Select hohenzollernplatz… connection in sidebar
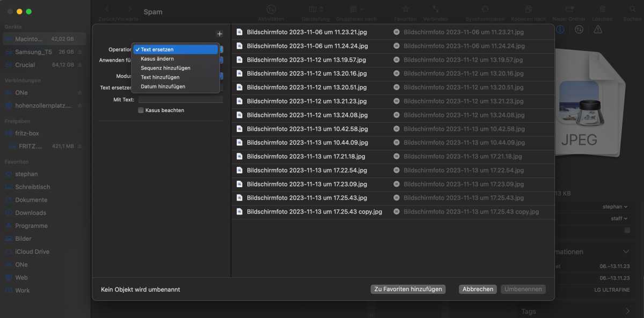This screenshot has height=318, width=644. click(44, 106)
